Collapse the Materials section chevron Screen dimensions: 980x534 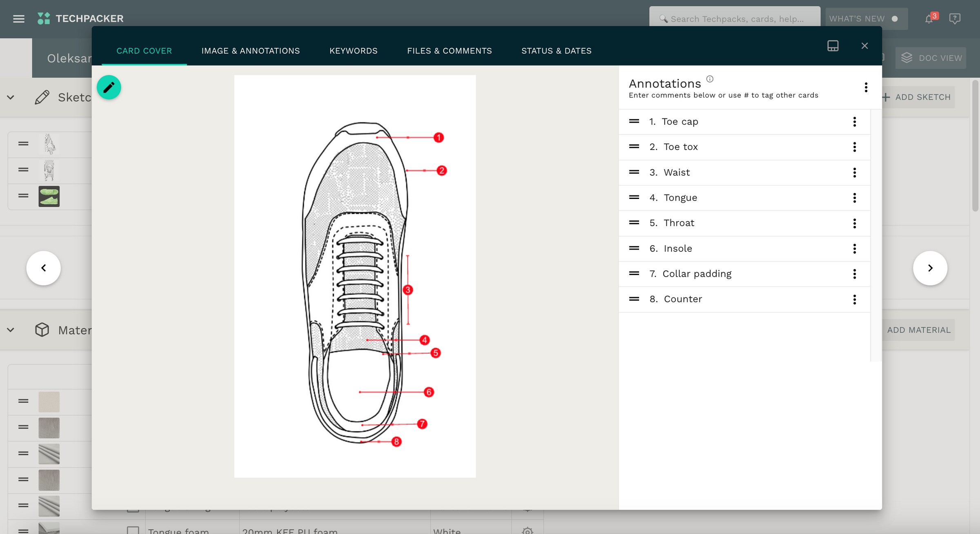click(11, 330)
